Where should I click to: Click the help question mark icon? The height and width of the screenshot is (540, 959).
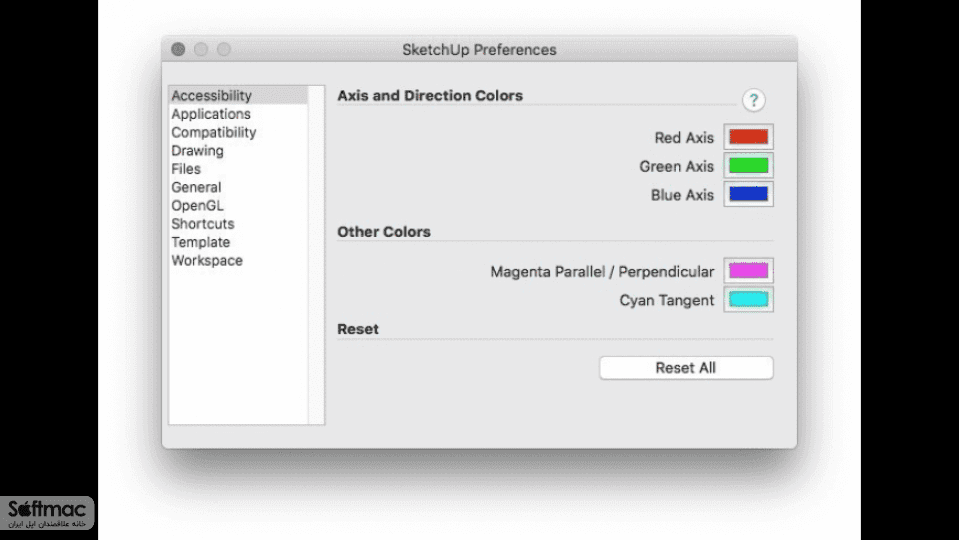point(754,100)
